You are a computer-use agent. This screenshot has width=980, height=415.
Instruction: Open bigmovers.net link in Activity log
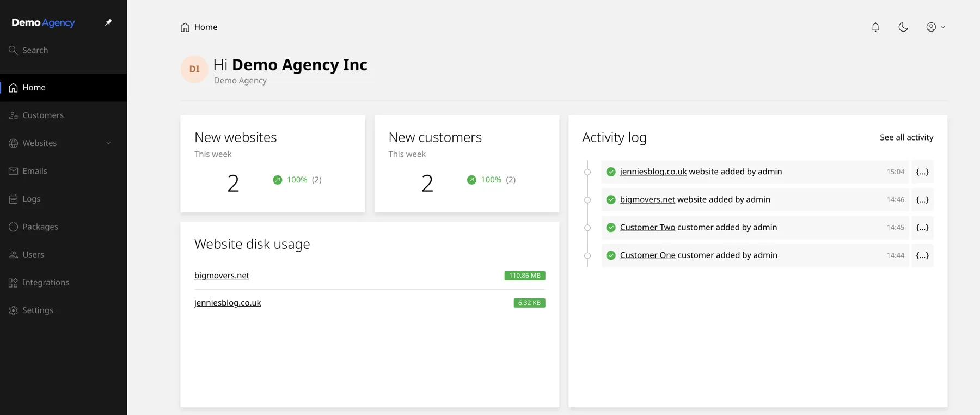[x=647, y=199]
